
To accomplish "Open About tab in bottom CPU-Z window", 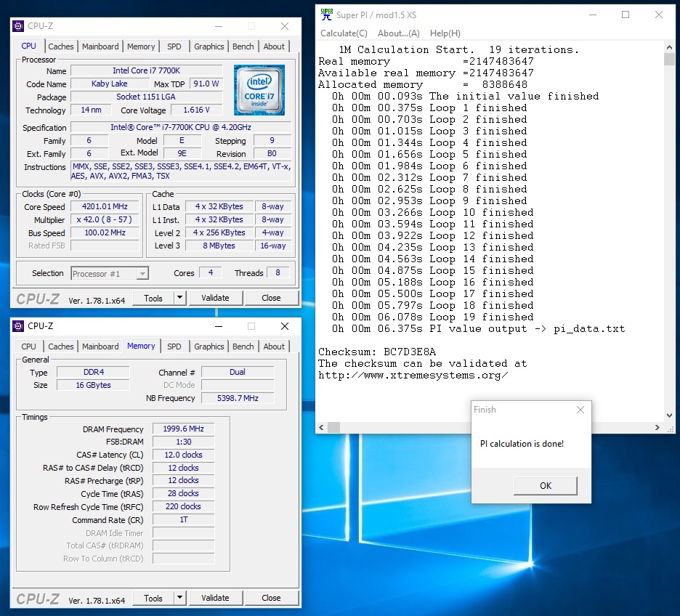I will point(274,346).
